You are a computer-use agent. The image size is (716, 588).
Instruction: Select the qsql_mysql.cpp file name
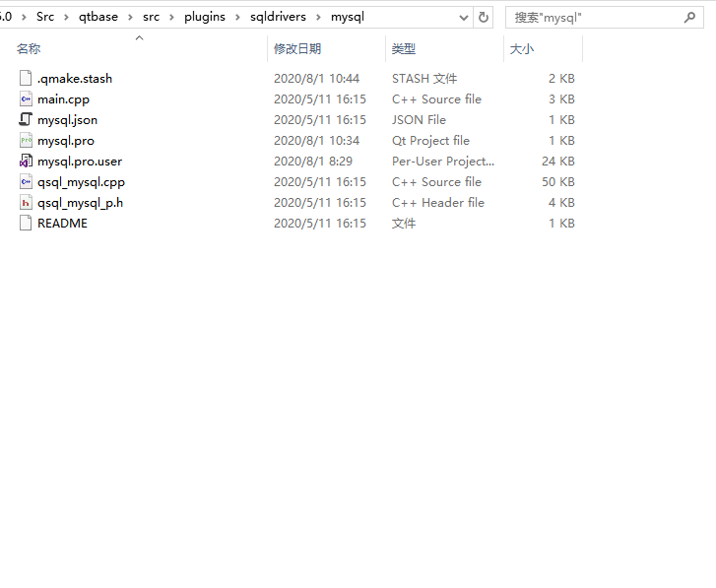(x=82, y=182)
